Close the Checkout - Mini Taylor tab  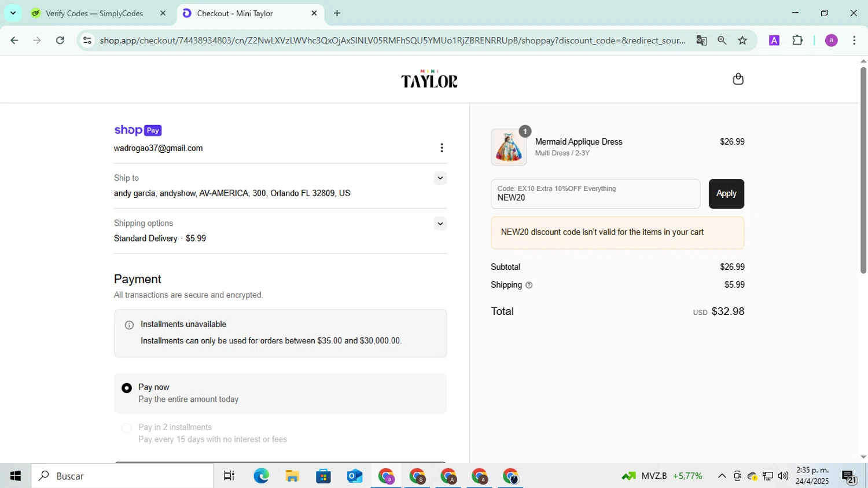pos(314,13)
